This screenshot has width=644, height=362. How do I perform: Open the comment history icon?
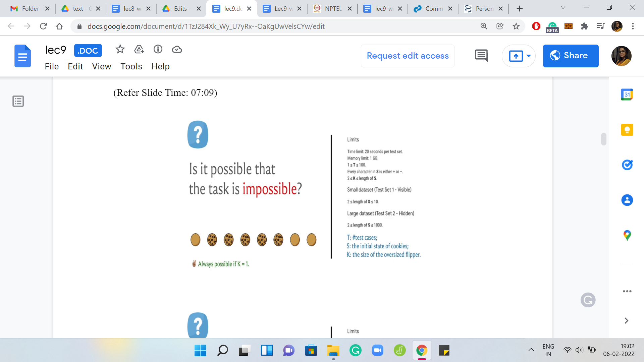click(481, 56)
